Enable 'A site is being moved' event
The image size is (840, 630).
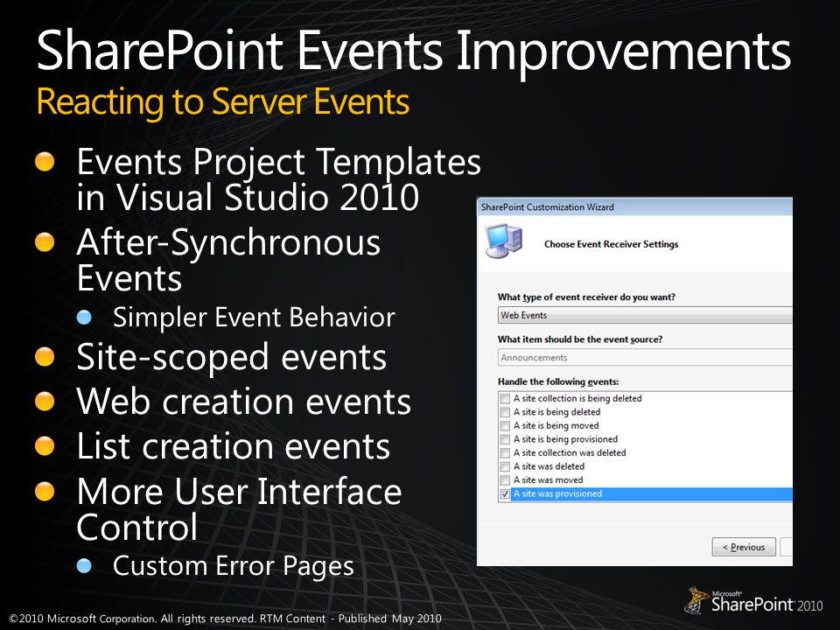(x=505, y=426)
